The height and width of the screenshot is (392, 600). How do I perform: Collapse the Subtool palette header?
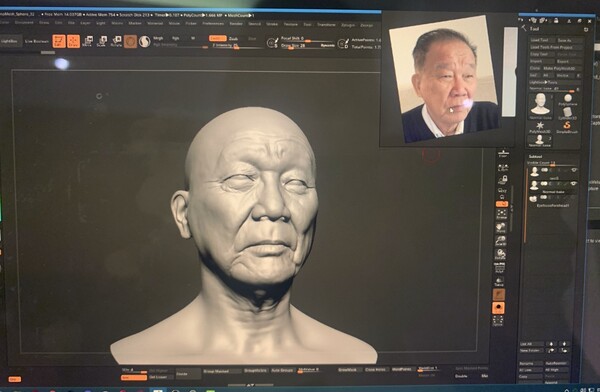click(x=535, y=157)
